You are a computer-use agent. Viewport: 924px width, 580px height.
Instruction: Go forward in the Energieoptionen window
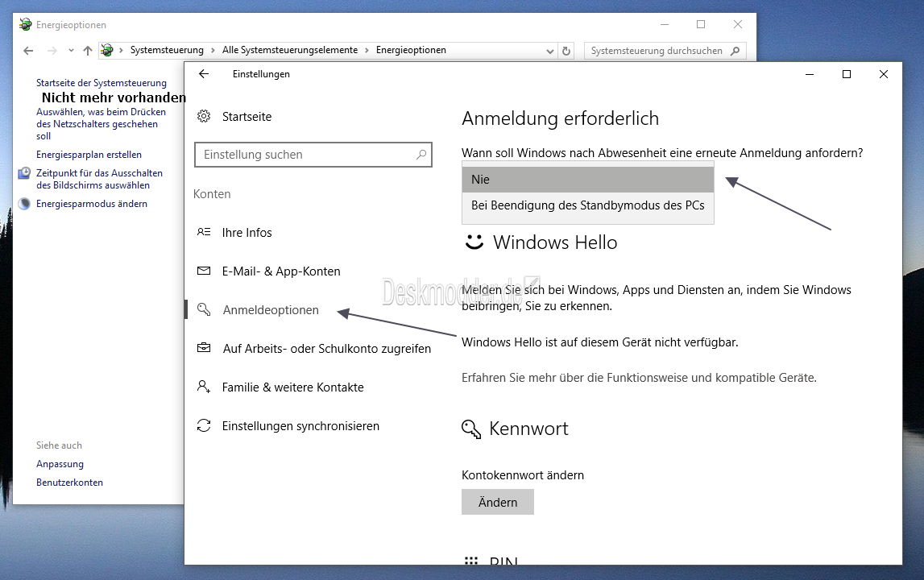pyautogui.click(x=52, y=51)
